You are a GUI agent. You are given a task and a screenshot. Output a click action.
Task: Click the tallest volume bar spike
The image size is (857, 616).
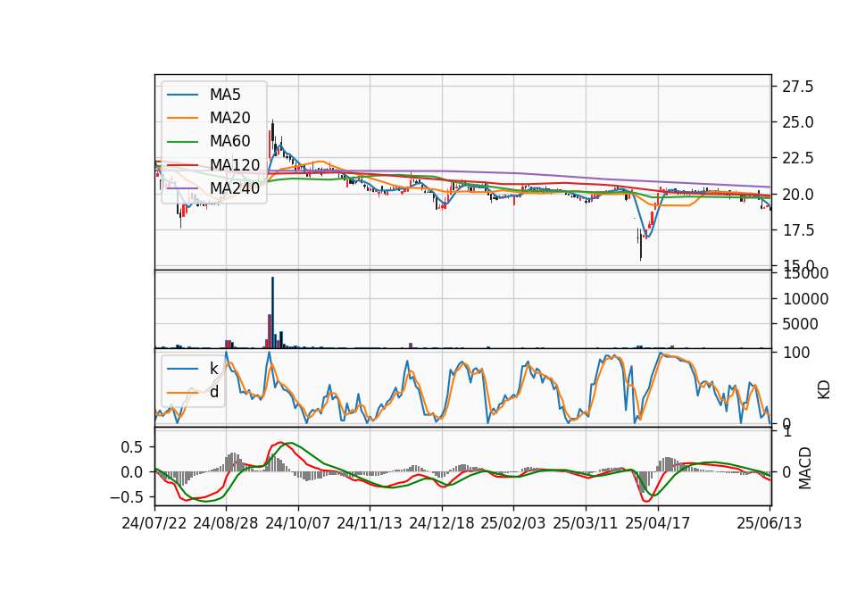273,312
